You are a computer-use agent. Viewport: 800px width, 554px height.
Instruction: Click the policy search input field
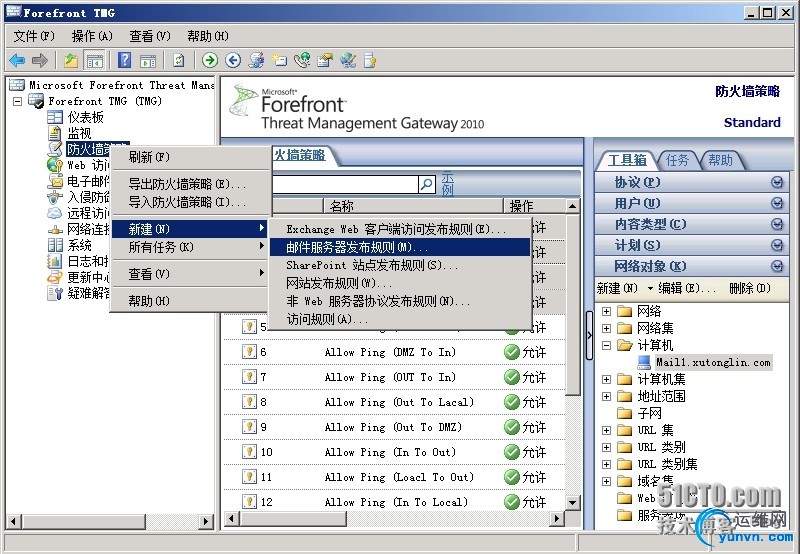345,184
